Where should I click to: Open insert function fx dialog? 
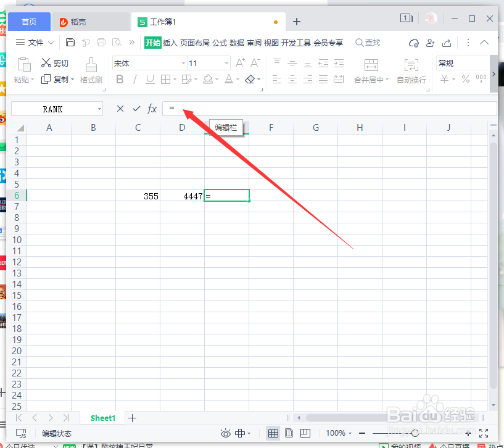pos(152,109)
